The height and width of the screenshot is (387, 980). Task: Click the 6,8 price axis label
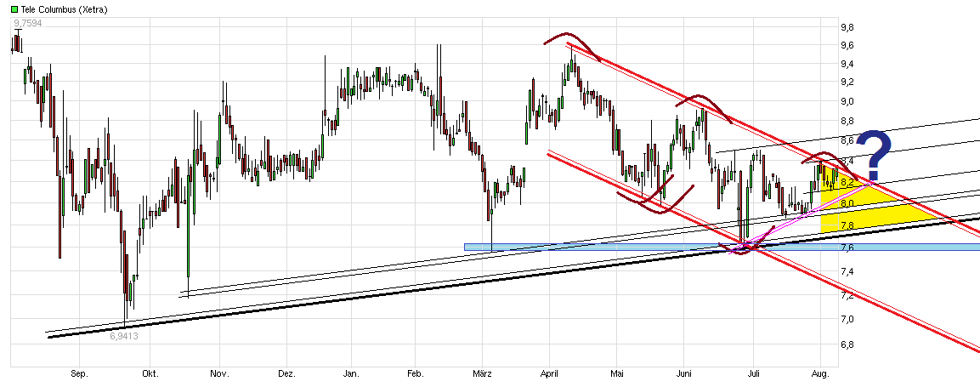tap(847, 345)
